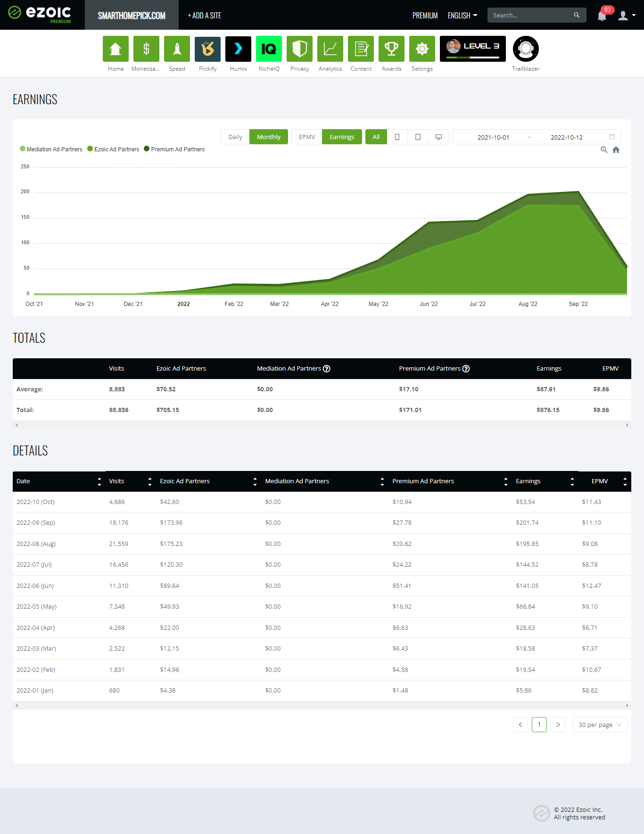
Task: Open the 30 per page dropdown
Action: click(x=600, y=725)
